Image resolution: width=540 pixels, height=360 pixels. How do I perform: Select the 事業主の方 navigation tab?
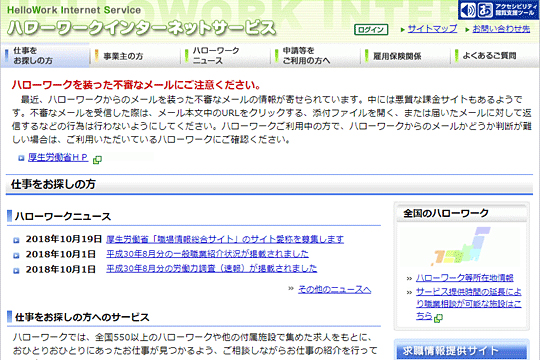(135, 55)
